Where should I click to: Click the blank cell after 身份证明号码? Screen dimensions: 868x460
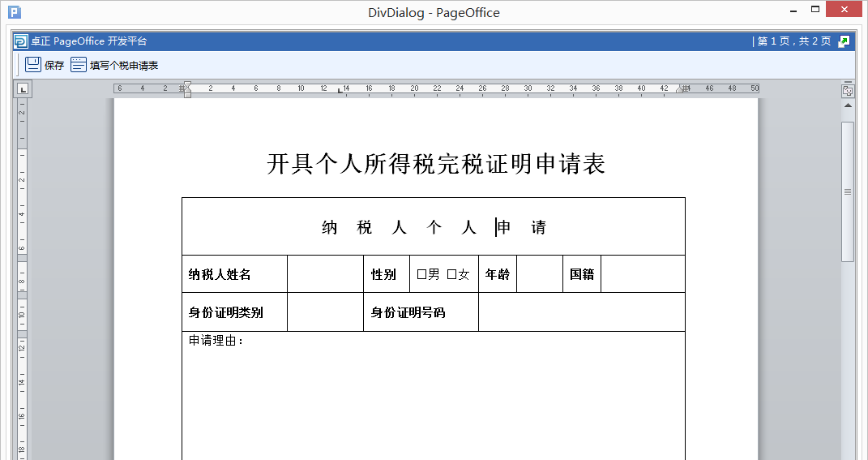581,312
